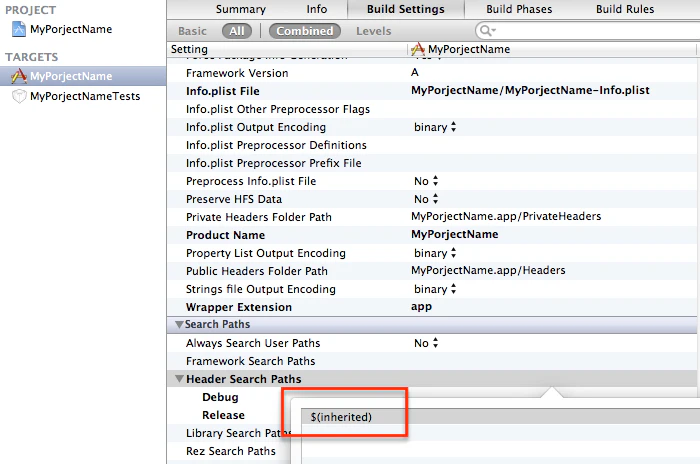This screenshot has height=464, width=700.
Task: Select Preserve HFS Data label
Action: [x=234, y=199]
